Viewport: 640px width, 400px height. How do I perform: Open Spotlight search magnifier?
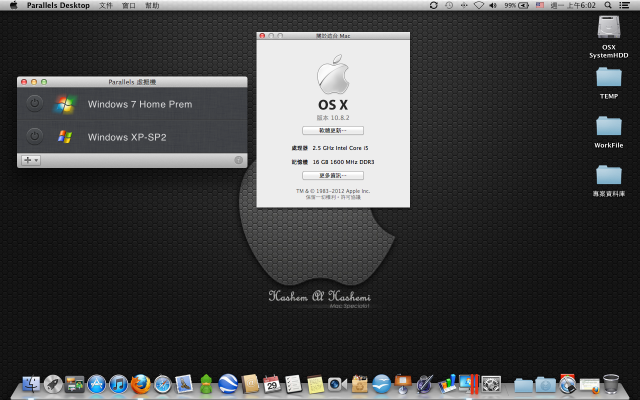[608, 5]
